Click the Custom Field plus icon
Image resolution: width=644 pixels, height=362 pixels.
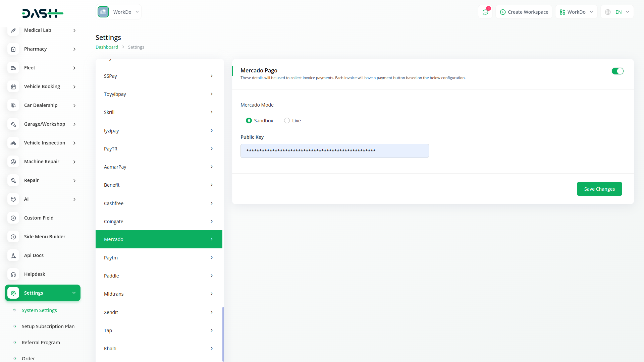tap(13, 218)
